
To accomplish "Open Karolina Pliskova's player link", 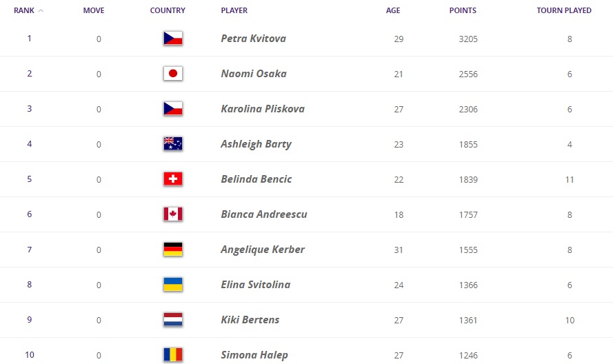I will pos(263,109).
